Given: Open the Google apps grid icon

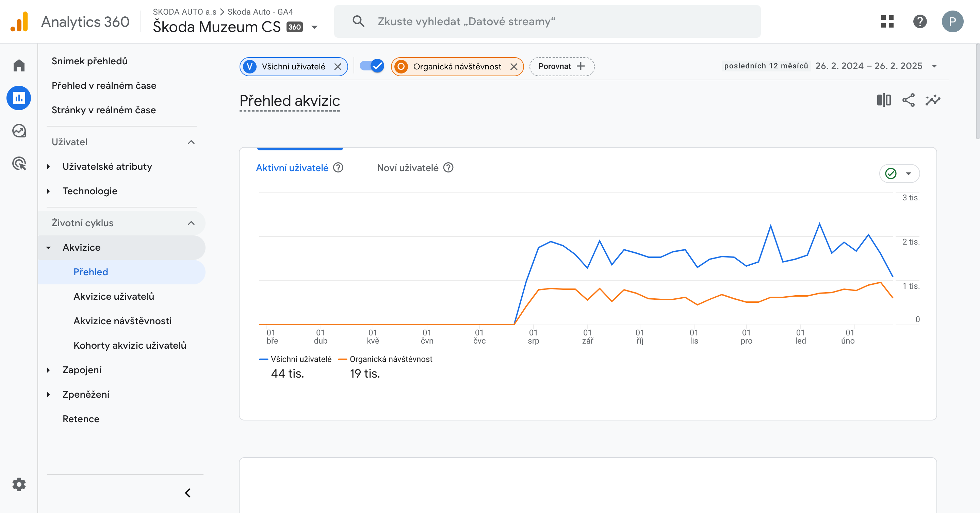Looking at the screenshot, I should coord(887,22).
